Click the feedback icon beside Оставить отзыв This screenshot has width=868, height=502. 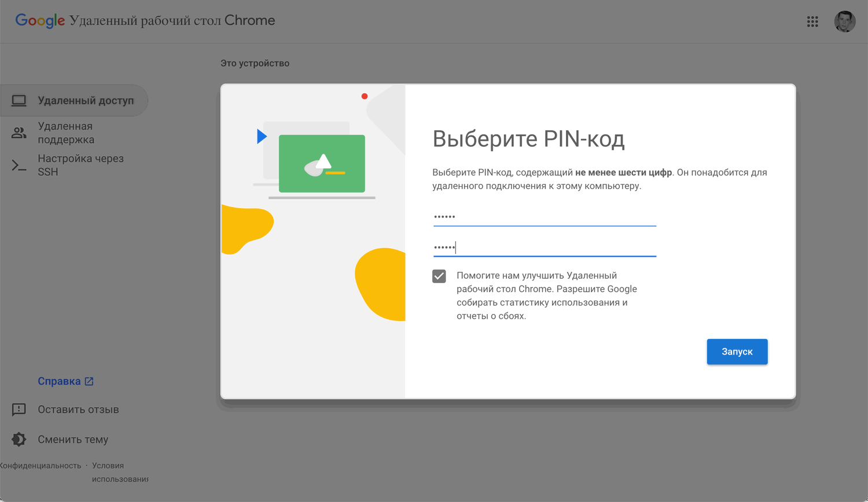tap(19, 409)
